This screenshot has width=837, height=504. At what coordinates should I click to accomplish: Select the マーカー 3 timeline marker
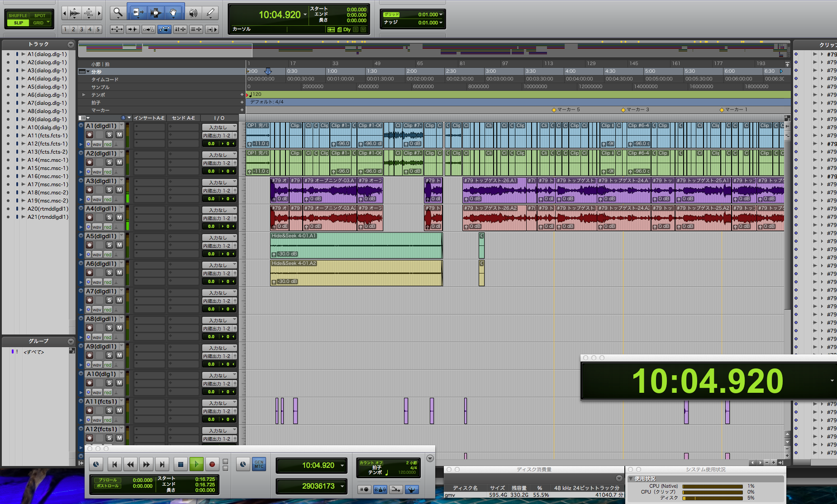(623, 110)
